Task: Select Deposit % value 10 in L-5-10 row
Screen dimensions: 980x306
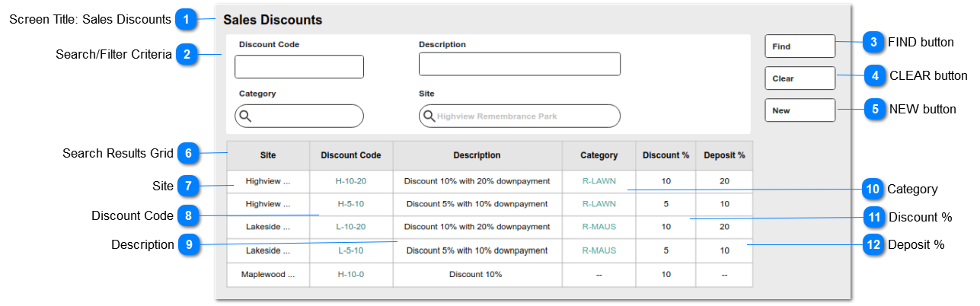Action: pos(724,250)
